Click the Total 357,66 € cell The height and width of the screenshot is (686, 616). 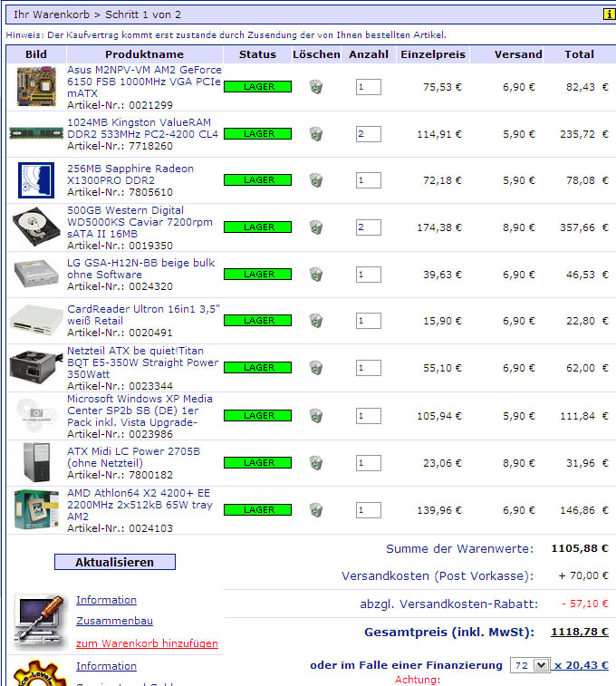point(584,227)
